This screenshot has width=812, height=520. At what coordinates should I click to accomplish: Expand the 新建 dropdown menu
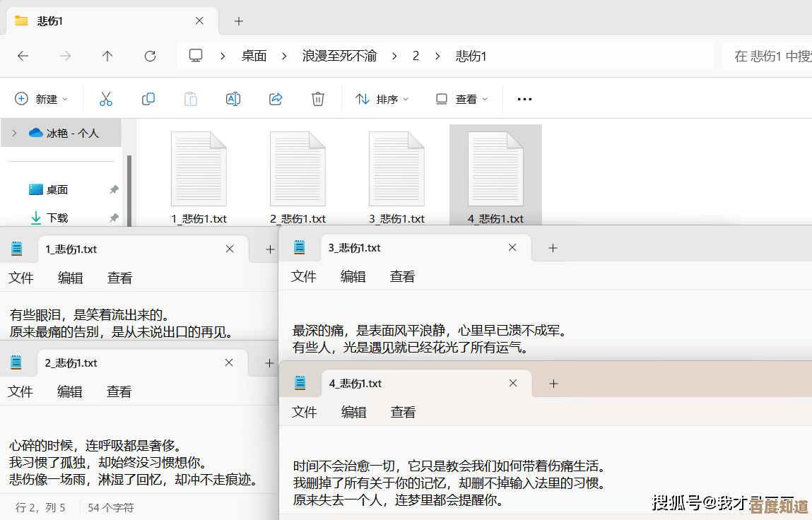(x=42, y=99)
